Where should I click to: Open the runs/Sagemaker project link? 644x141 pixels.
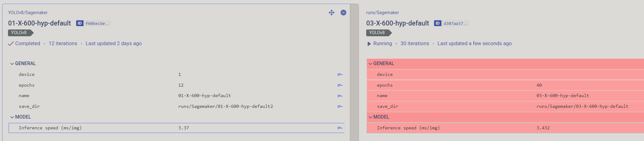tap(382, 13)
